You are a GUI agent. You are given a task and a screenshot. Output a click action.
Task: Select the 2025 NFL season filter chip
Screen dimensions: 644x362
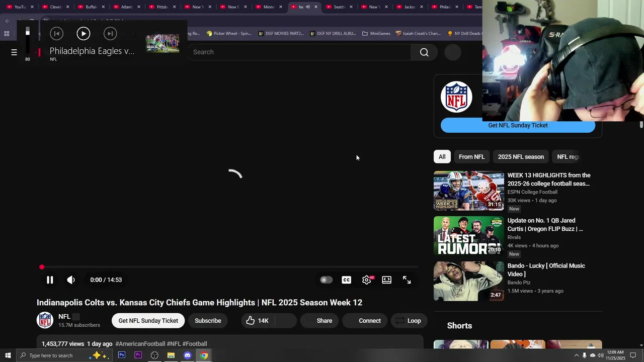point(521,157)
